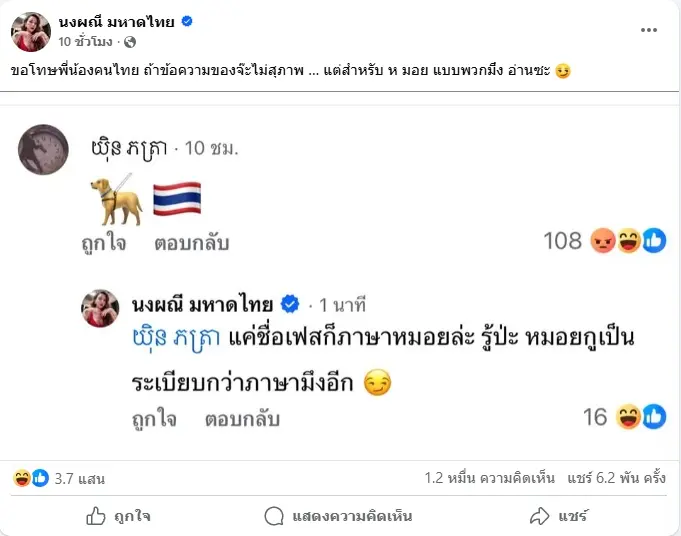Open the blue verified badge beside post author name
This screenshot has height=536, width=681.
click(186, 21)
